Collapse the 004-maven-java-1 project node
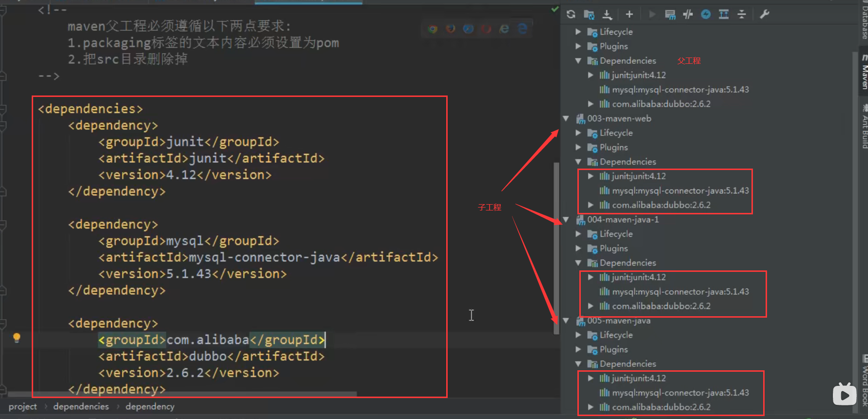 [566, 220]
